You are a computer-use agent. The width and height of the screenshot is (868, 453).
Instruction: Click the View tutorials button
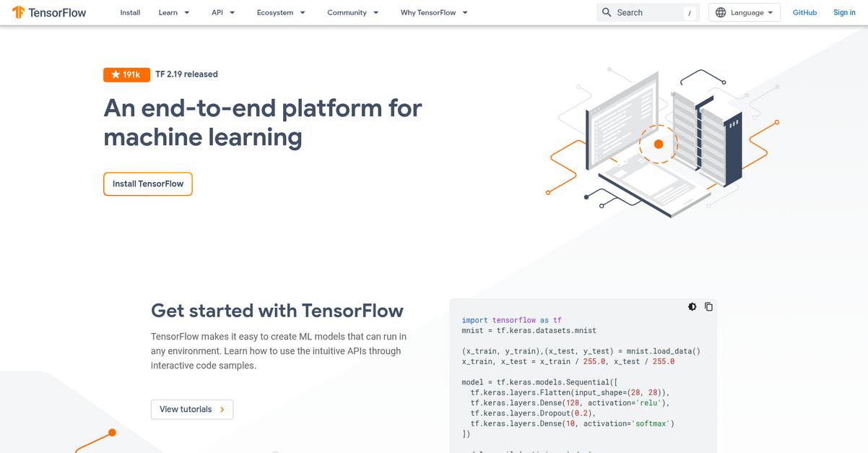point(192,409)
